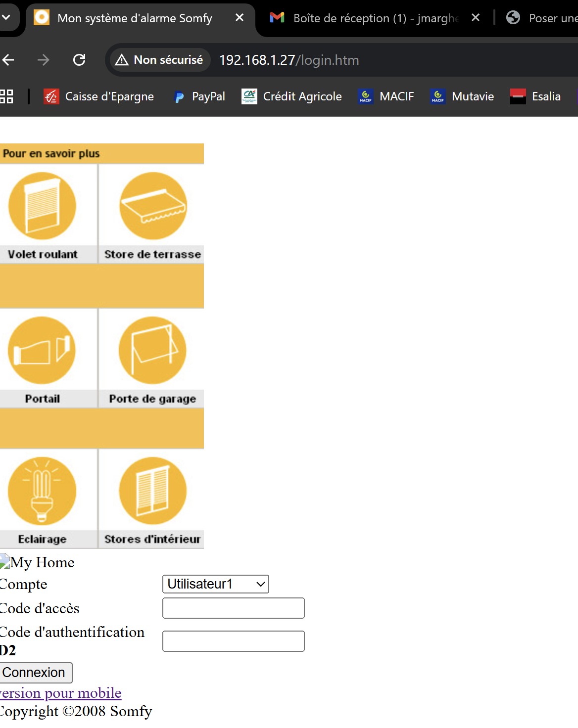The width and height of the screenshot is (578, 728).
Task: Focus the Code d'accès input field
Action: [x=233, y=608]
